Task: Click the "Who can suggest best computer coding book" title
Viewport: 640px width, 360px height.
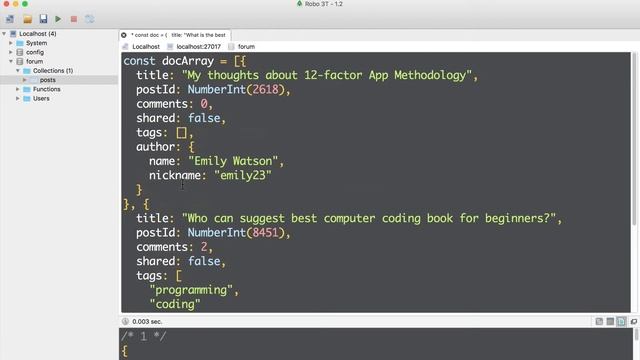Action: click(369, 218)
